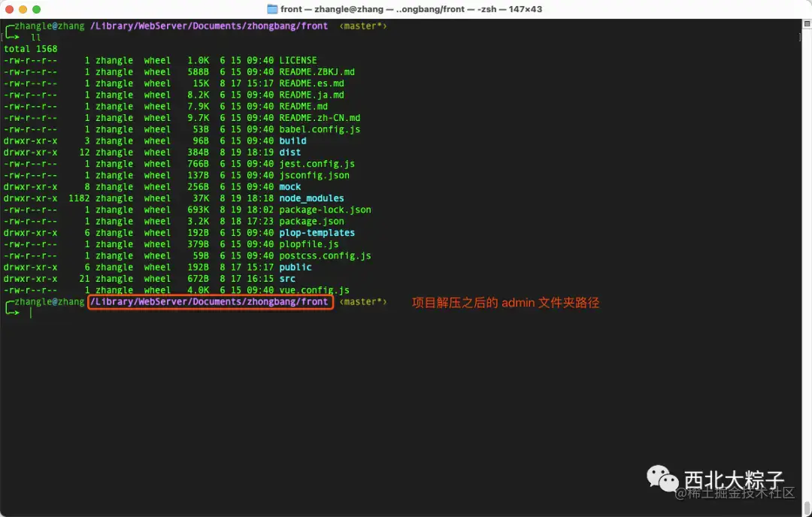Click the zhangle@zhang text in the top prompt
This screenshot has height=517, width=812.
tap(49, 26)
